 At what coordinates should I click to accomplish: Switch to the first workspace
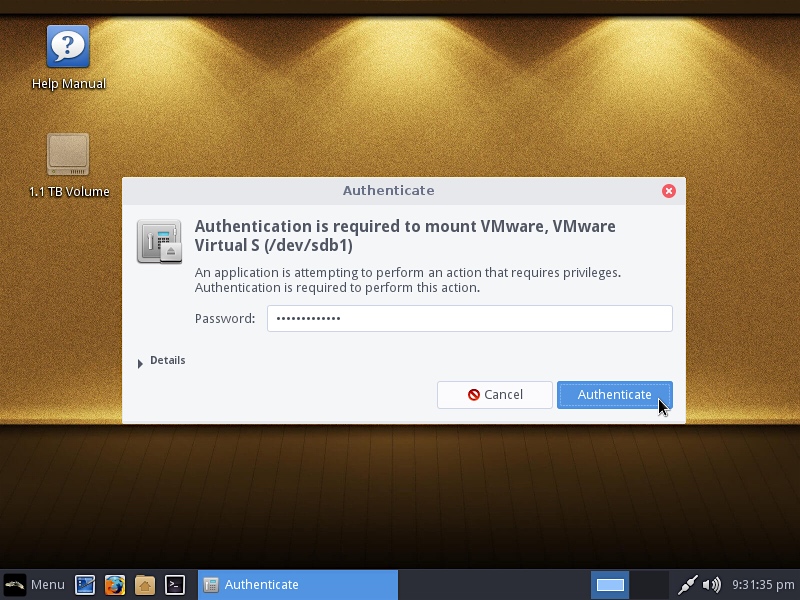pos(610,585)
